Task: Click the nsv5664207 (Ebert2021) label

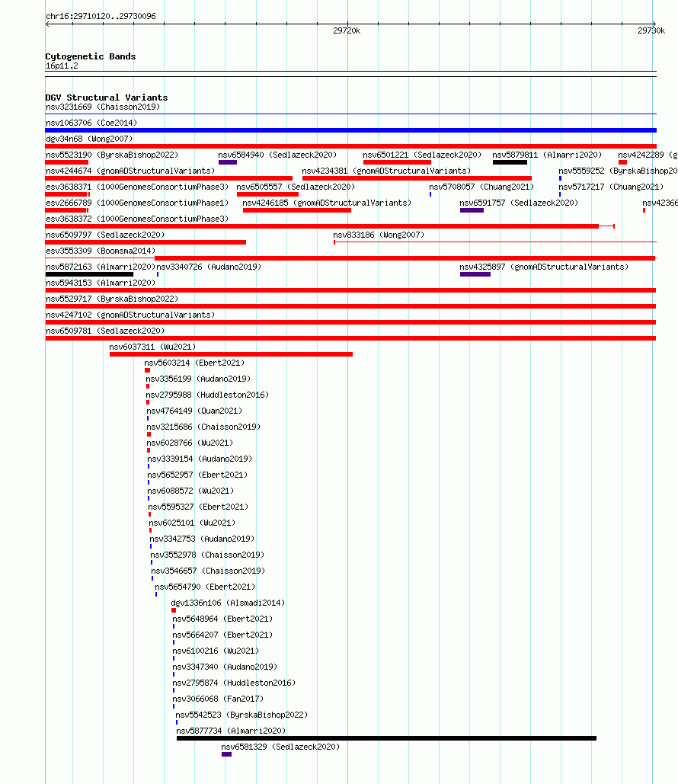Action: tap(222, 635)
